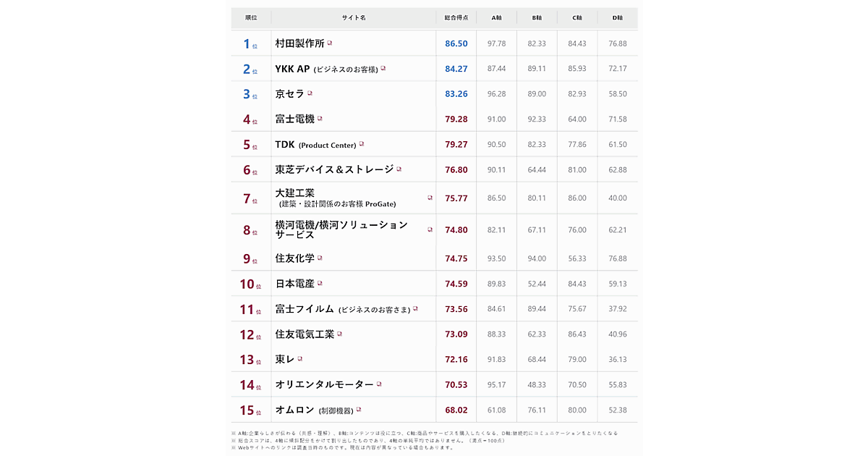Open the 富士フイルム site link
Image resolution: width=868 pixels, height=456 pixels.
[306, 309]
